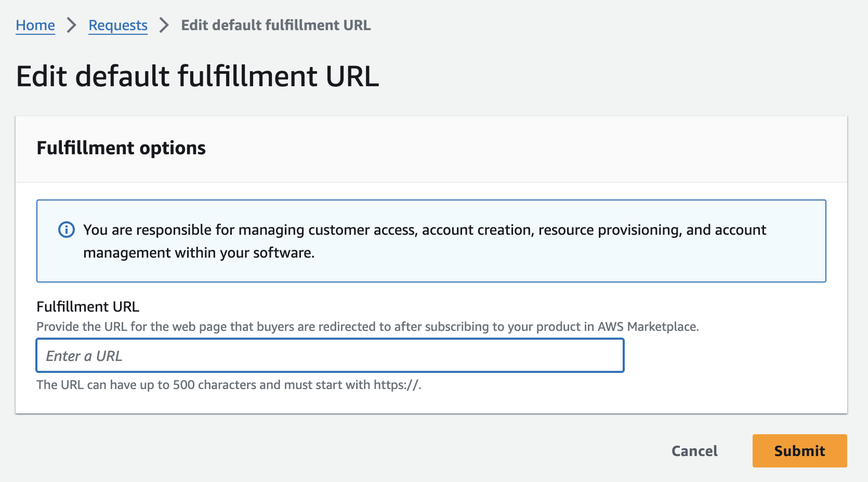
Task: Cancel editing the fulfillment URL
Action: (x=694, y=451)
